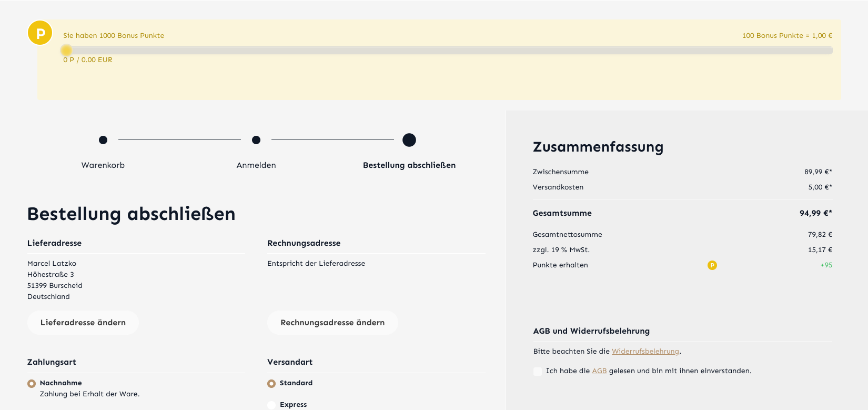Click the small P coin icon beside Punkte erhalten
868x410 pixels.
pos(712,265)
